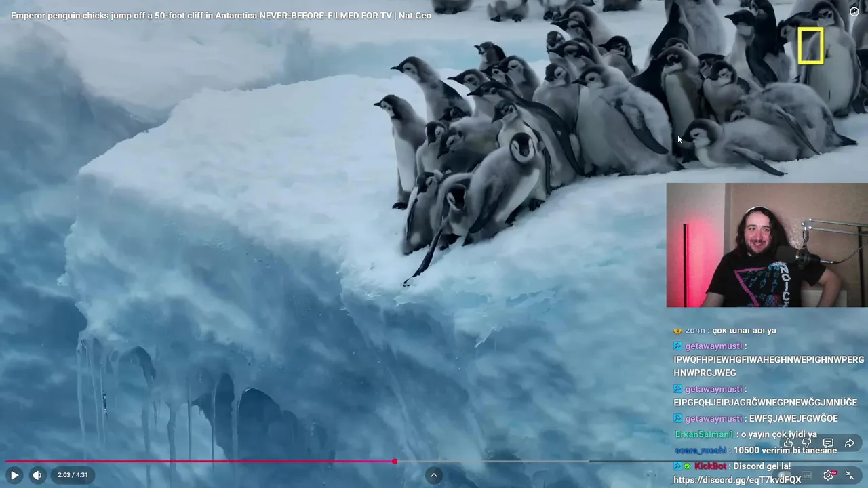Open the info card icon in the top corner
This screenshot has width=868, height=488.
[854, 12]
